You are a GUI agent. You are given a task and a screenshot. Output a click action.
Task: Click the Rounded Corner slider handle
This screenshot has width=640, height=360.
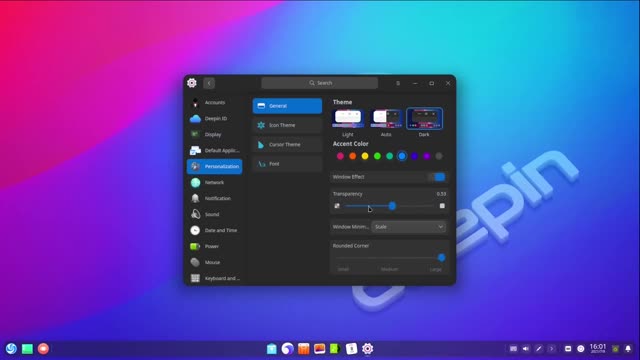point(441,258)
